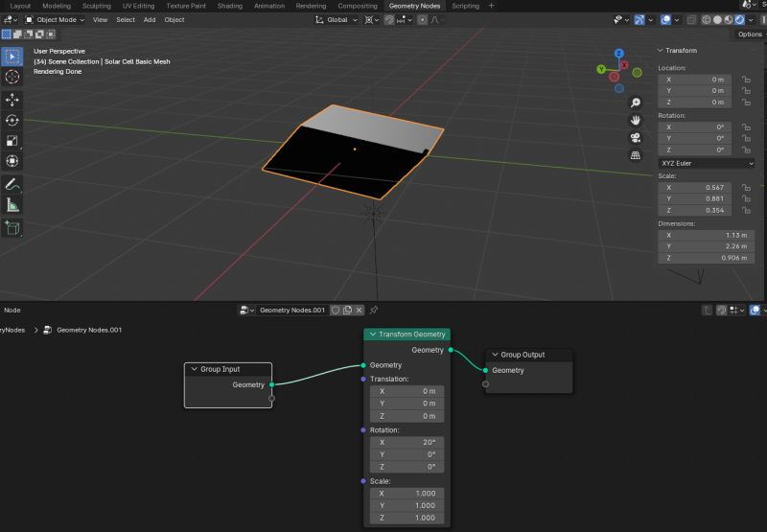Switch to rendered viewport shading
This screenshot has width=767, height=532.
(739, 19)
